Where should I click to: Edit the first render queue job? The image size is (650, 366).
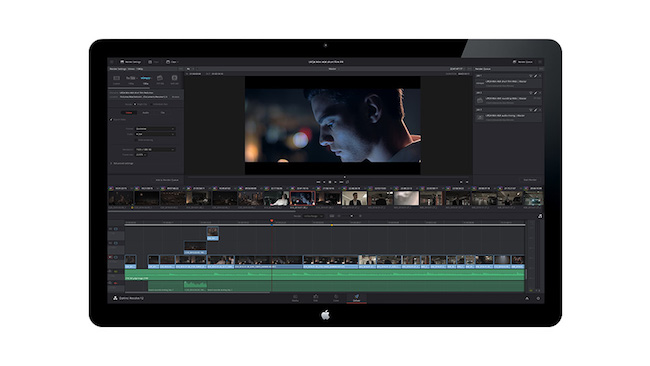(x=535, y=76)
